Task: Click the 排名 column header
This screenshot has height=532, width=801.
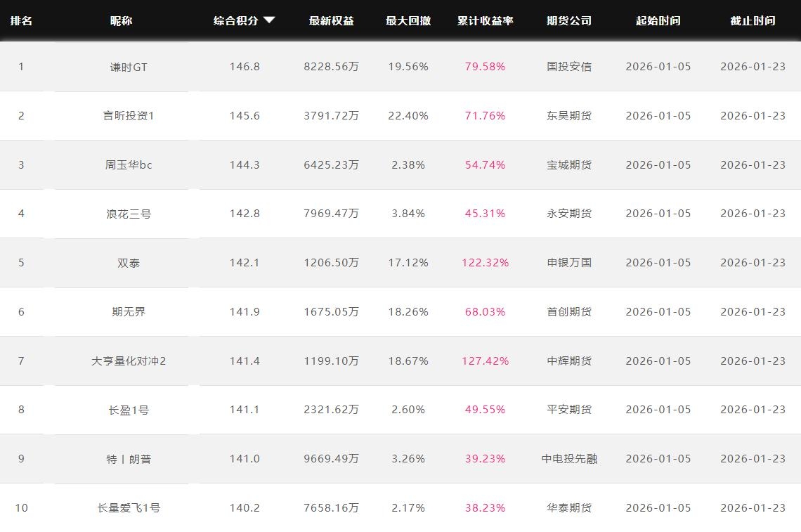Action: pyautogui.click(x=21, y=20)
